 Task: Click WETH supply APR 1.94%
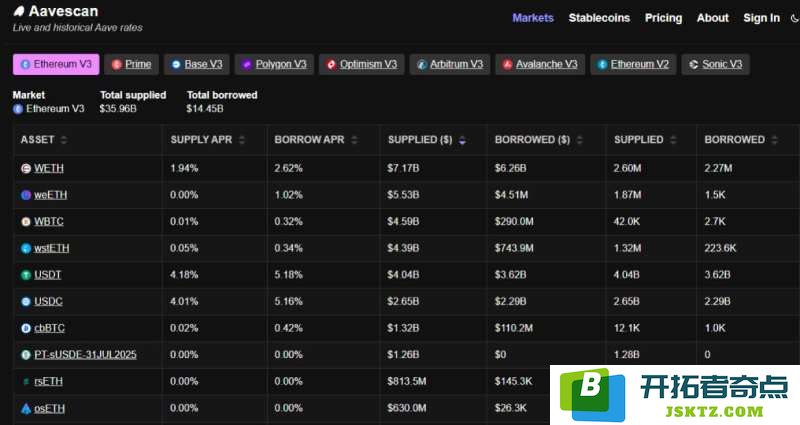(x=184, y=168)
